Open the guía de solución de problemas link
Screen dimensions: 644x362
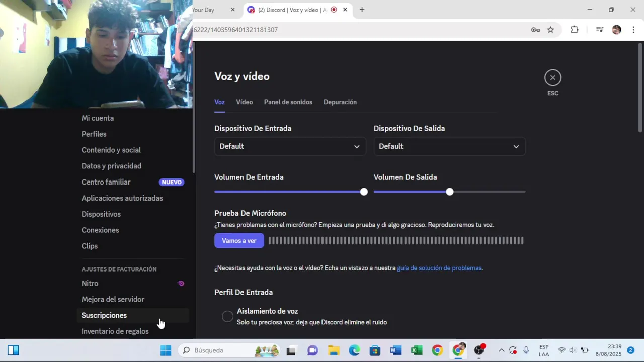click(439, 268)
